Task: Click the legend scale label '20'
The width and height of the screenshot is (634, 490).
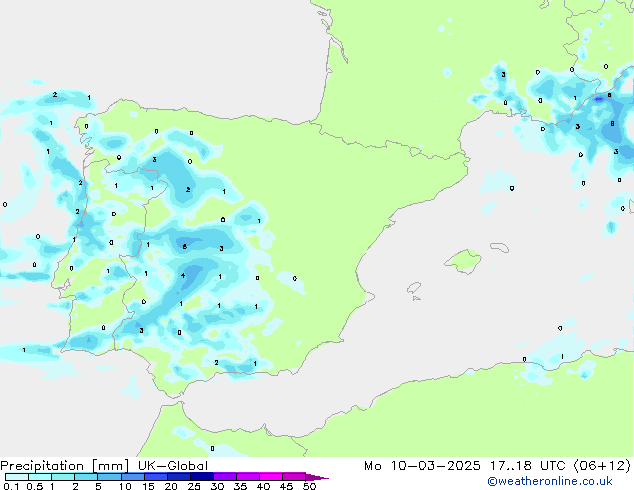Action: [x=171, y=486]
